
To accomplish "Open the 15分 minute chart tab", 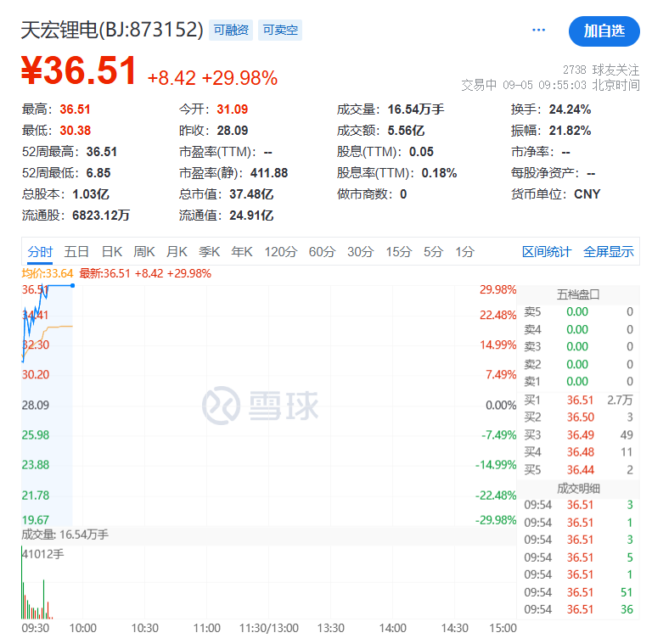I will [398, 252].
